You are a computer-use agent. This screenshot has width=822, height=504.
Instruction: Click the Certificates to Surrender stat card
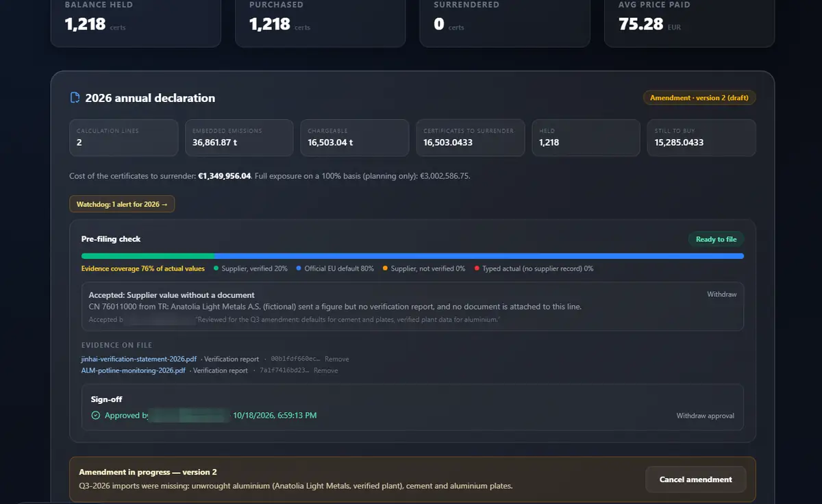click(x=471, y=138)
